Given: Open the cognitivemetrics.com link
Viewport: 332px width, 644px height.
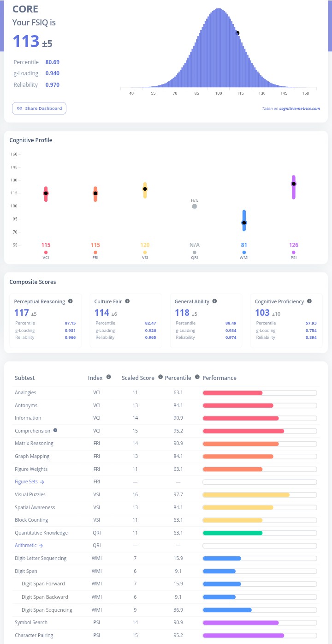Looking at the screenshot, I should 299,108.
